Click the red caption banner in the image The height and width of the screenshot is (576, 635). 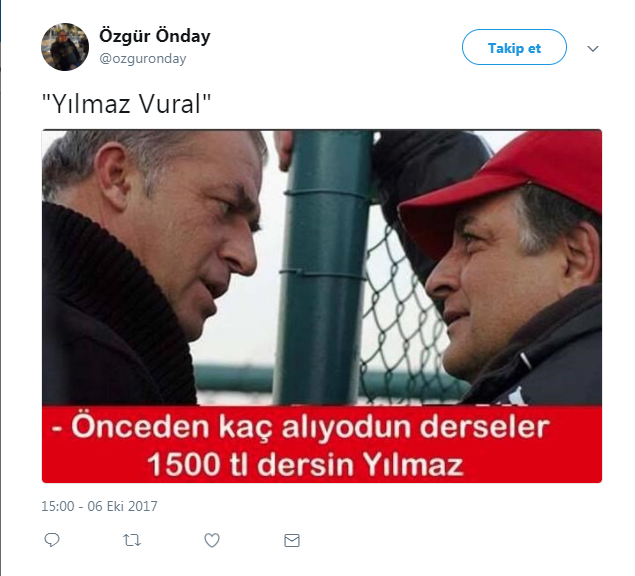pos(322,444)
